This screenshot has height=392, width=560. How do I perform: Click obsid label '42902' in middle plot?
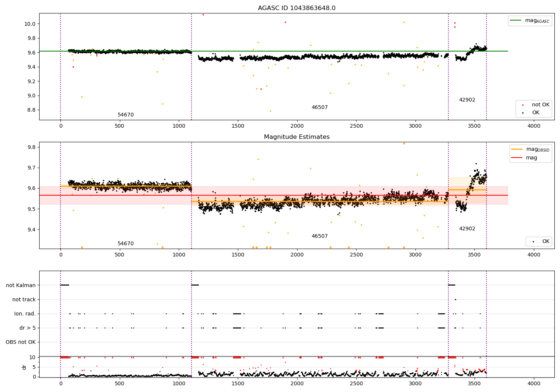click(x=467, y=229)
